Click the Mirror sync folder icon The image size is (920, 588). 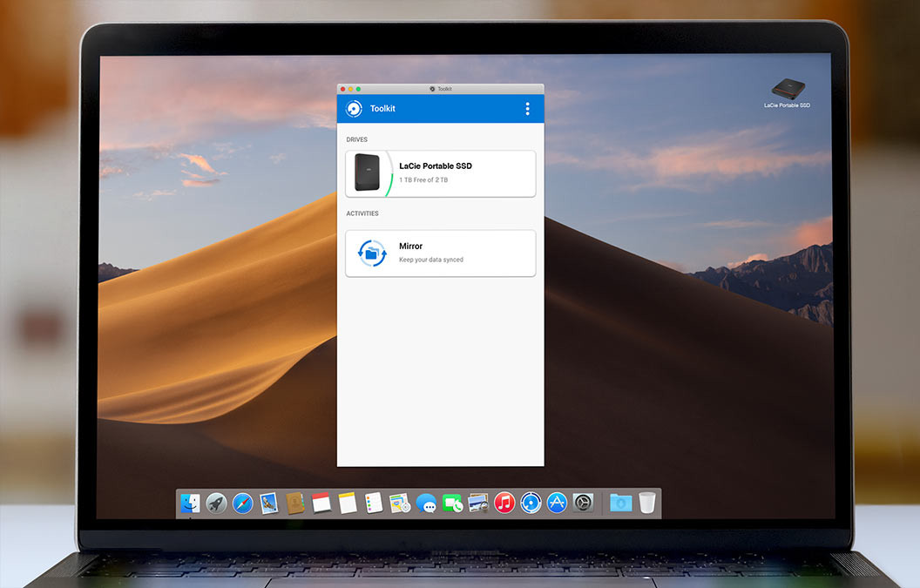click(371, 253)
